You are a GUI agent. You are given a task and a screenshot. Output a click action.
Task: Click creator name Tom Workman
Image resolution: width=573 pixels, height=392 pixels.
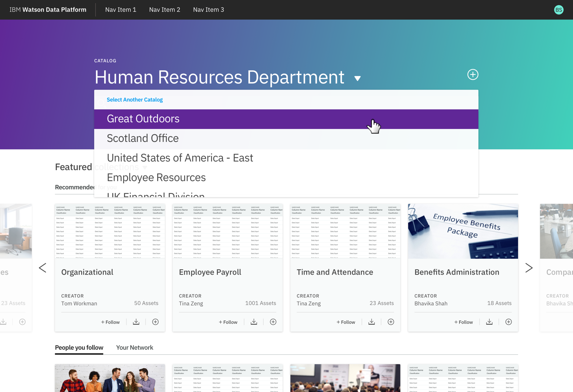(x=79, y=304)
